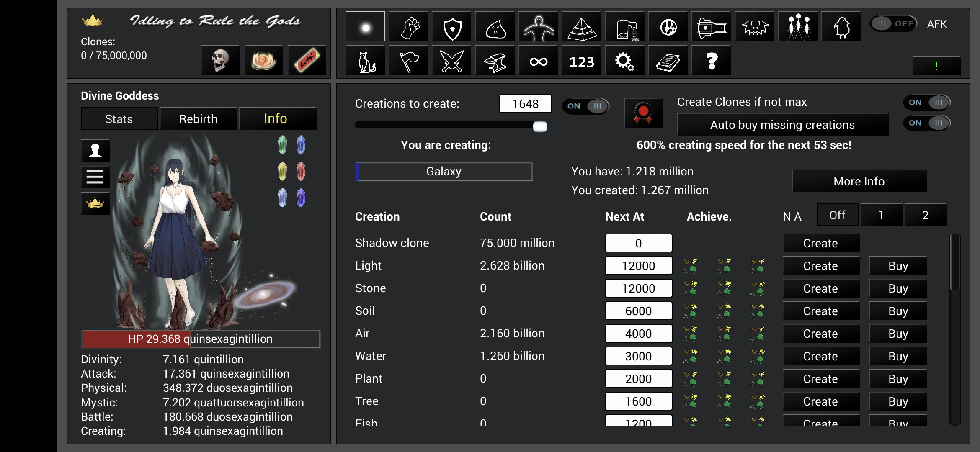Viewport: 980px width, 452px height.
Task: Click the 1648 creations input field
Action: [525, 103]
